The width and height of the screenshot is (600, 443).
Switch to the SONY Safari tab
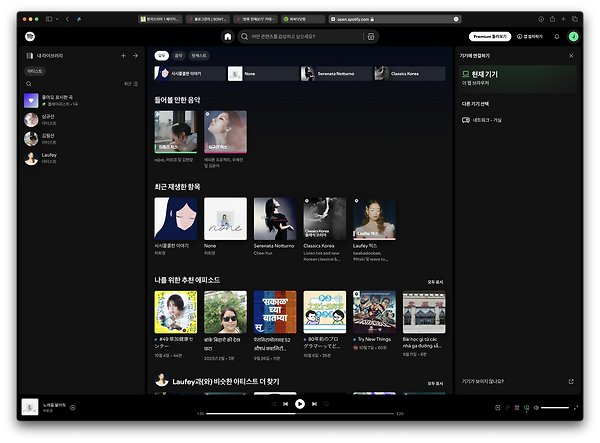coord(208,19)
